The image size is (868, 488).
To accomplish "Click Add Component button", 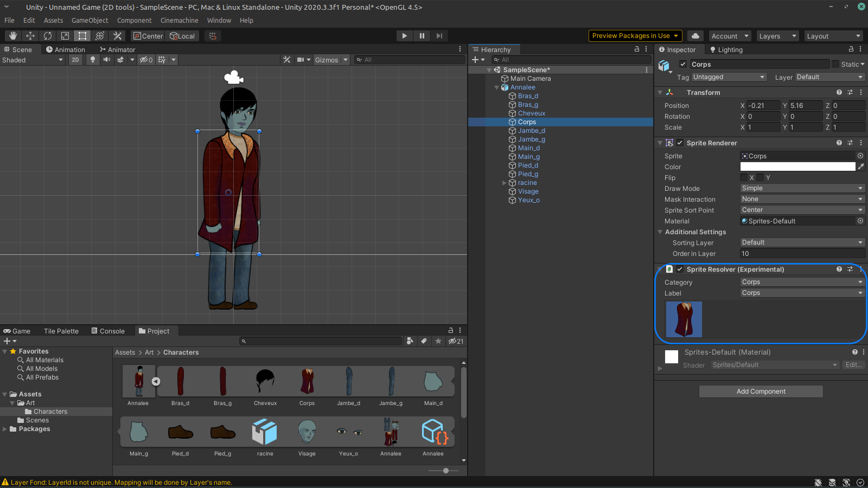I will tap(761, 391).
